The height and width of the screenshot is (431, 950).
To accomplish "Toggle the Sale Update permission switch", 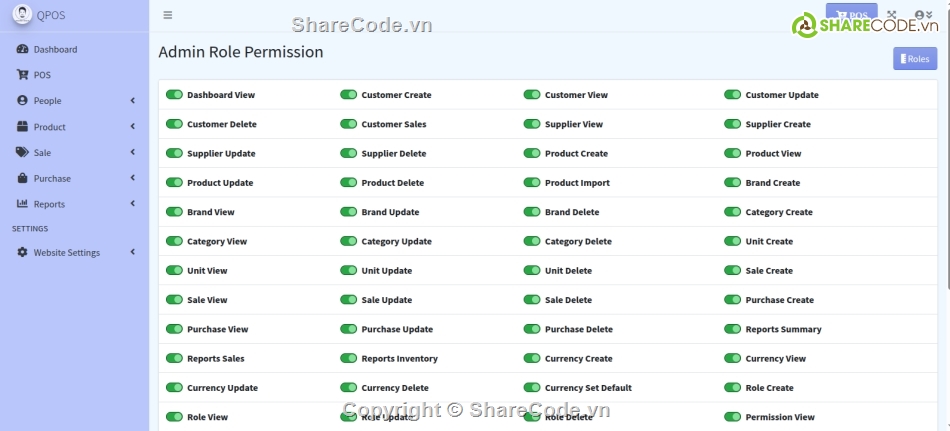I will click(348, 299).
